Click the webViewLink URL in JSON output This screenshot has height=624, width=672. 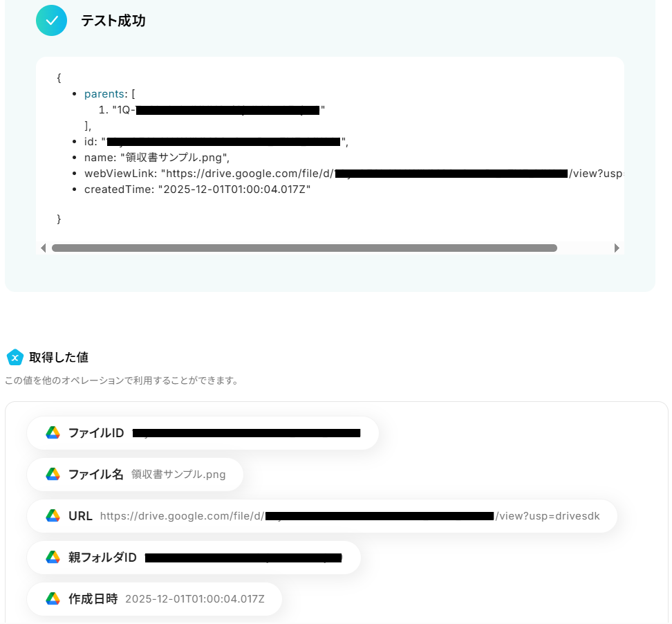[x=392, y=174]
